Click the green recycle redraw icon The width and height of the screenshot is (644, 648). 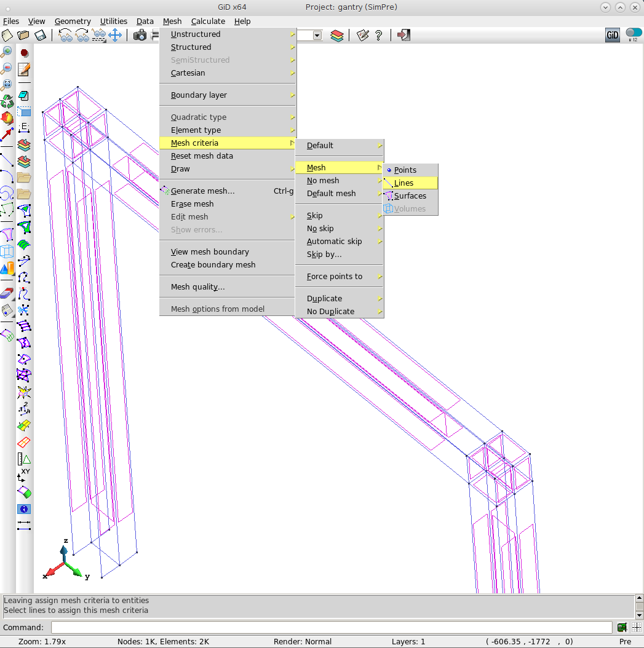7,100
